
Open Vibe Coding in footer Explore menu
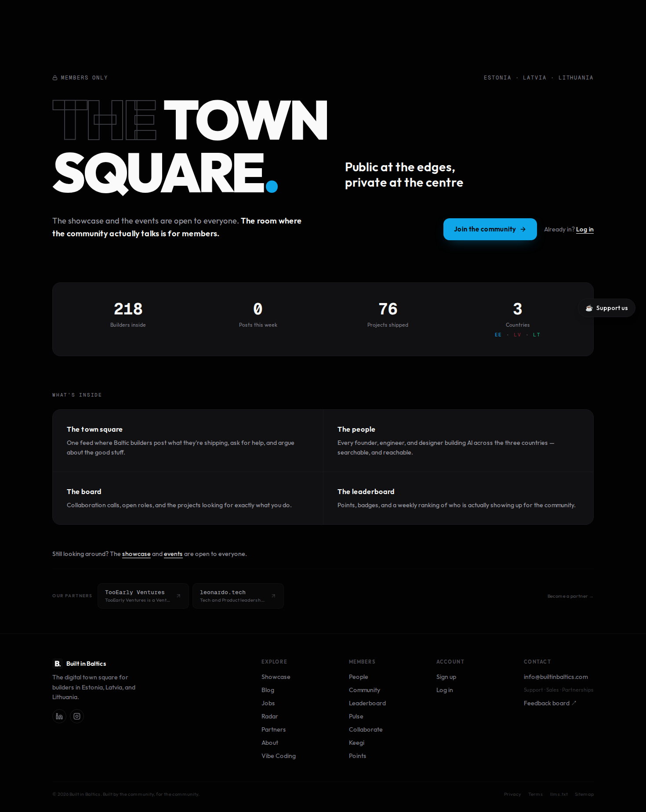pos(279,756)
